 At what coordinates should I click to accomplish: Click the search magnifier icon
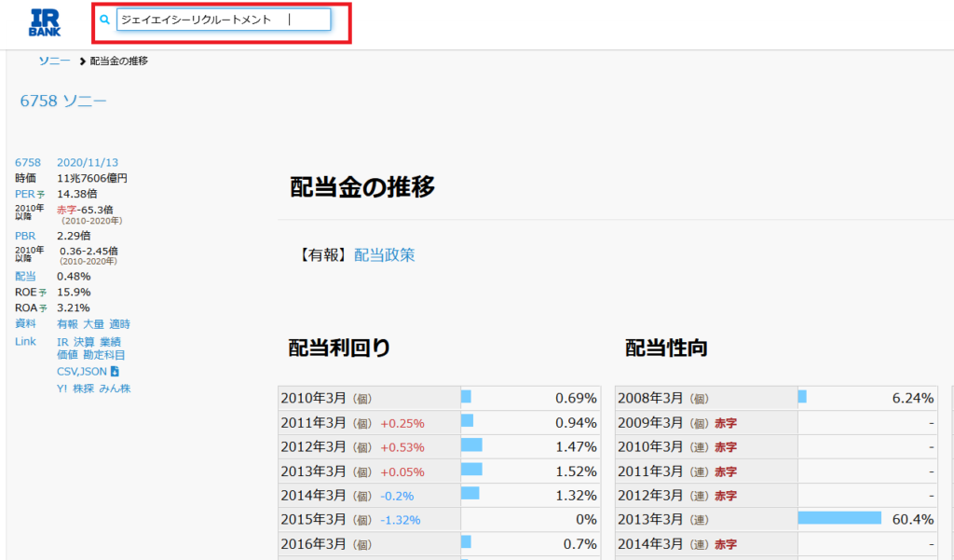click(x=104, y=20)
